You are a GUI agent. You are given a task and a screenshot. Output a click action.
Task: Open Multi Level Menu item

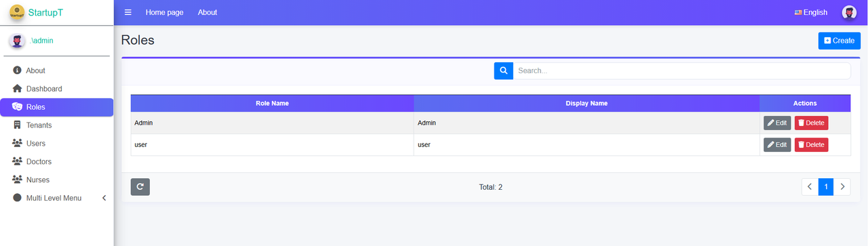click(x=57, y=198)
